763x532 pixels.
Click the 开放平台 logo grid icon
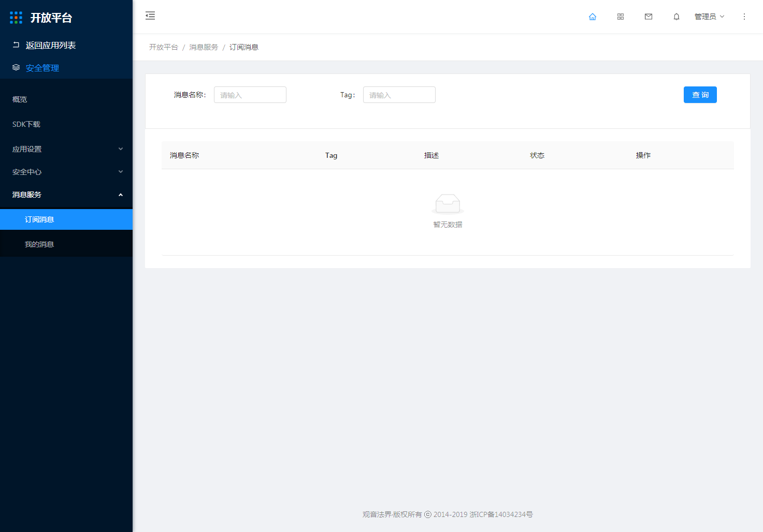[16, 18]
